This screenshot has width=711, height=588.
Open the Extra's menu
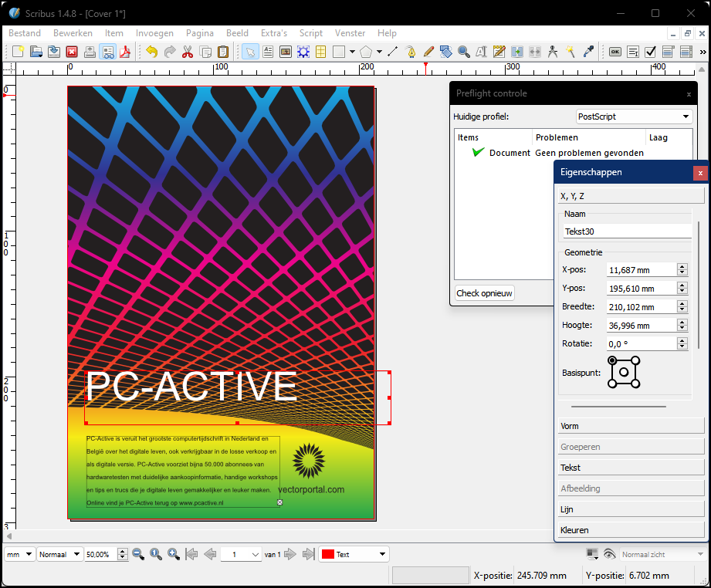tap(274, 33)
